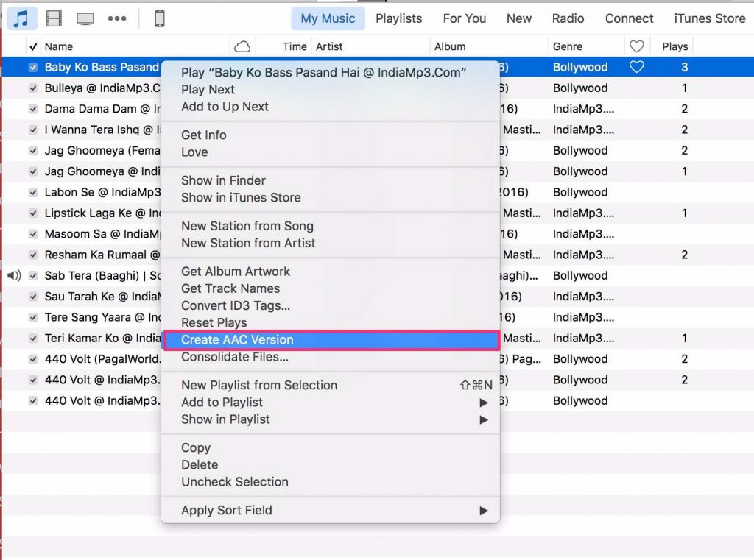Go to the iTunes Store tab
754x560 pixels.
tap(709, 18)
